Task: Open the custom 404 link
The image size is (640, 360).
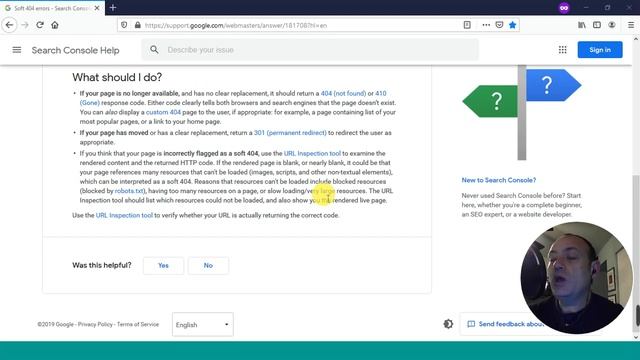Action: (x=163, y=112)
